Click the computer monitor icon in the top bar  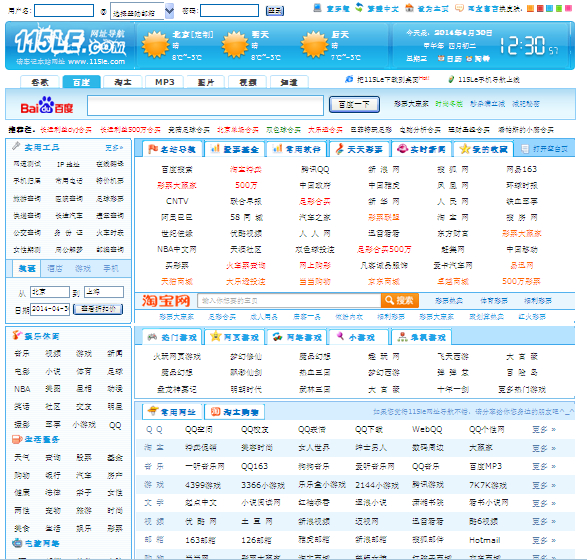click(x=317, y=7)
